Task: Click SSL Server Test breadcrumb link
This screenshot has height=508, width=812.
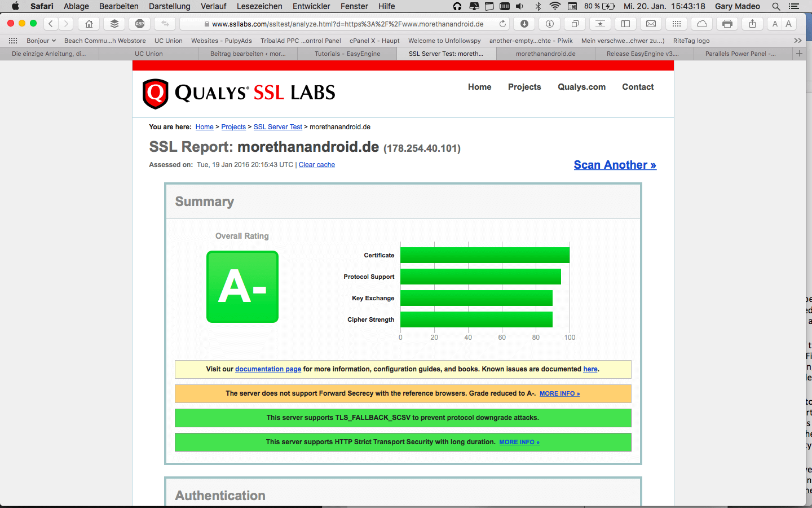Action: click(278, 127)
